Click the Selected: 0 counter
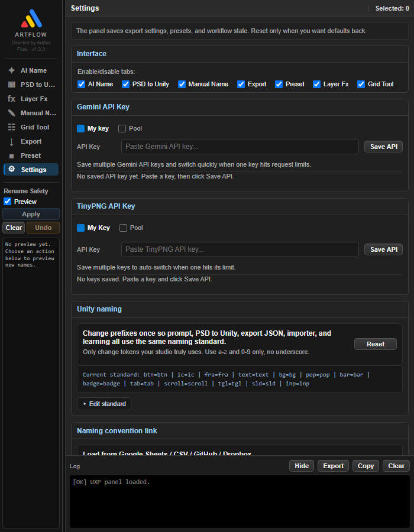The width and height of the screenshot is (414, 532). (392, 8)
